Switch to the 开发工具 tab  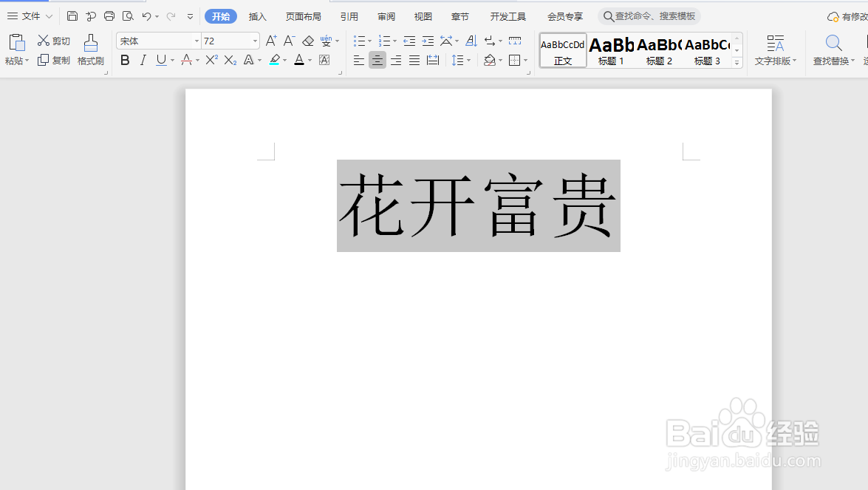[x=508, y=16]
